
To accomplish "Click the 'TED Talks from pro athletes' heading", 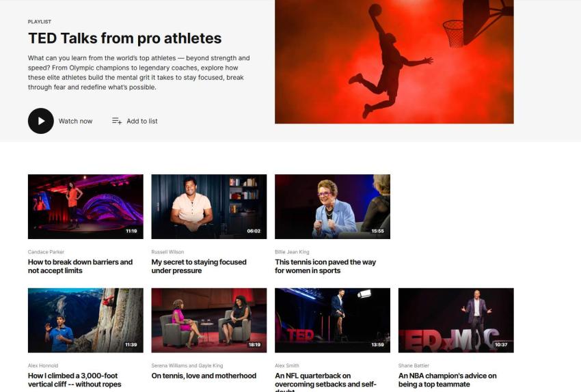I will pos(125,38).
